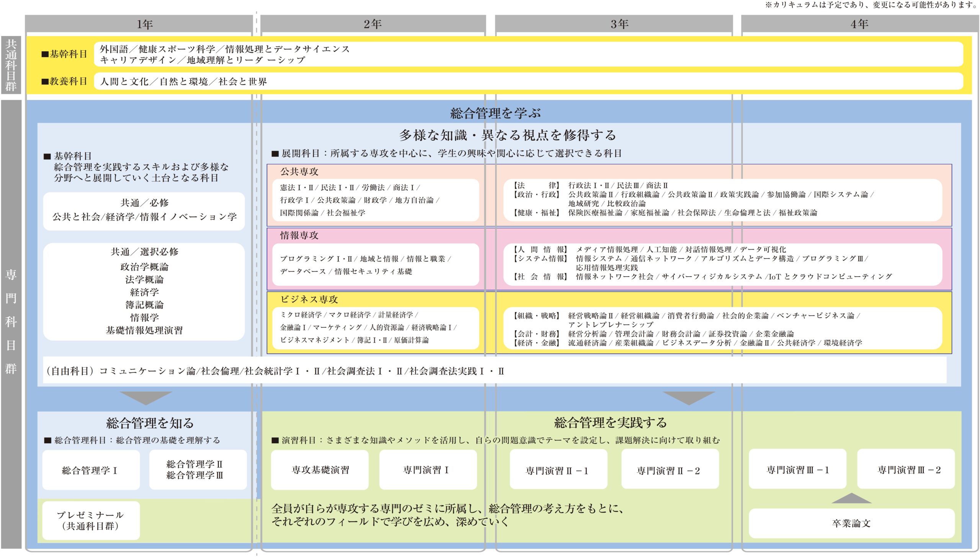Click the 1年 column header
The width and height of the screenshot is (980, 557).
point(139,24)
